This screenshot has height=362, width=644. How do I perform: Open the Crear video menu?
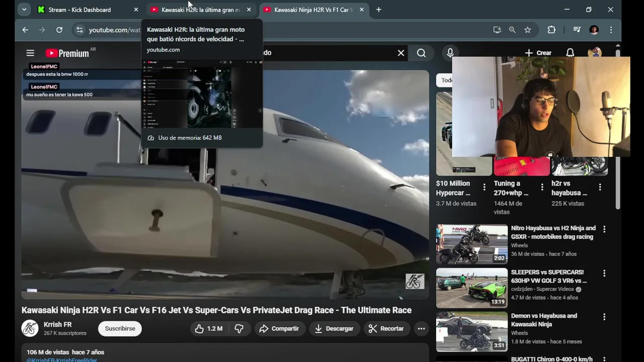(538, 53)
